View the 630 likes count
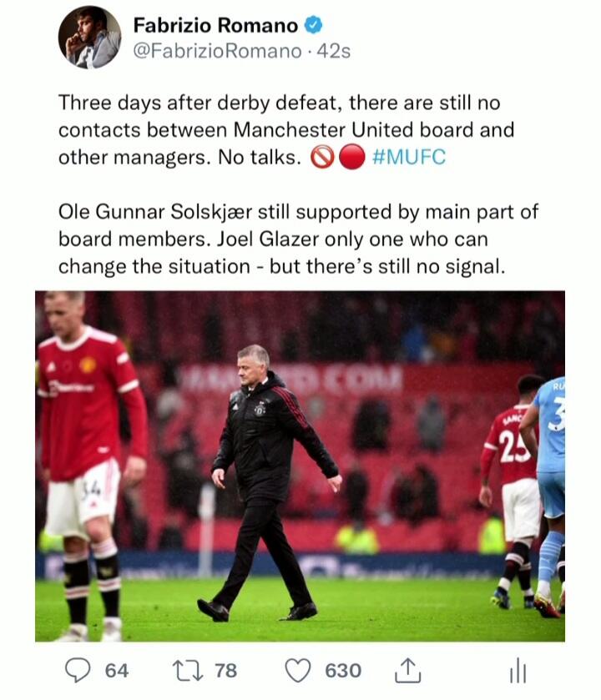 pos(343,671)
